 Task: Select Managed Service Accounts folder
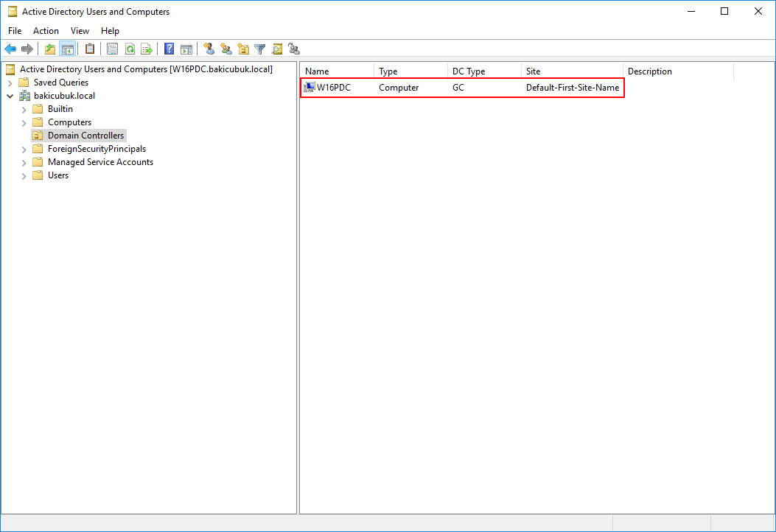tap(100, 162)
